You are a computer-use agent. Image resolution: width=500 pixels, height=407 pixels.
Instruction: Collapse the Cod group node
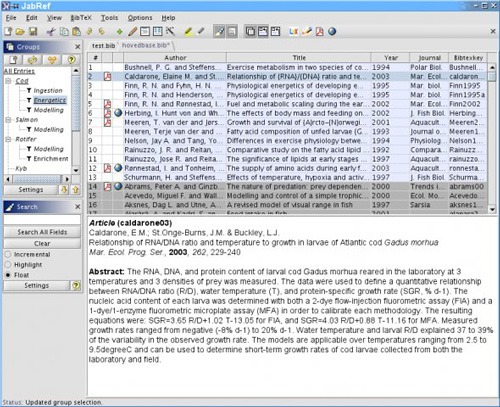pos(8,81)
